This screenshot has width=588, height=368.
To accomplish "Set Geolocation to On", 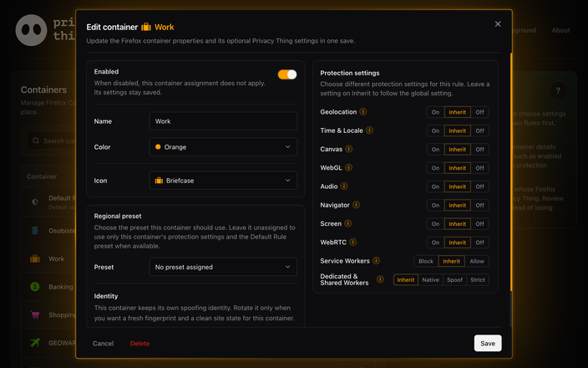I will [x=435, y=112].
